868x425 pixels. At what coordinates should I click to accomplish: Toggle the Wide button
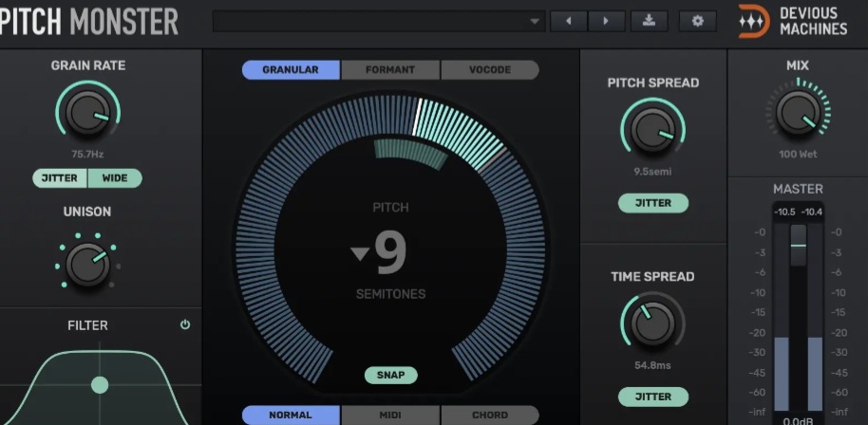[x=115, y=178]
